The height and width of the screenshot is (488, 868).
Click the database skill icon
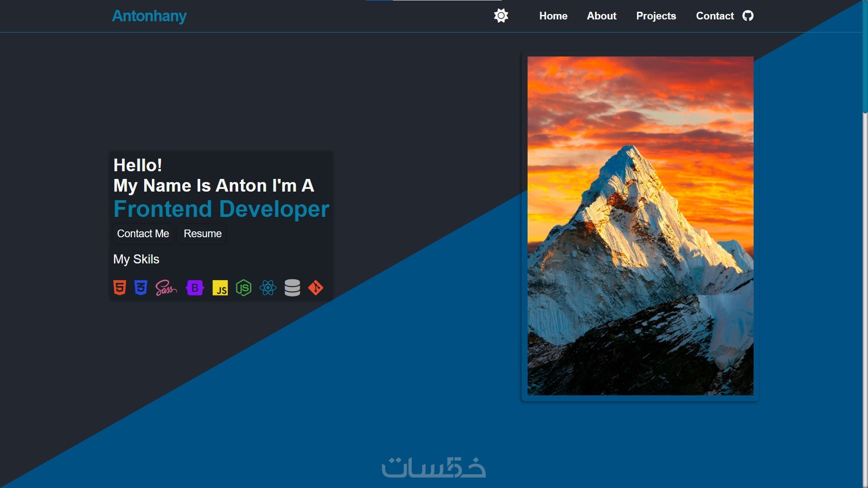[292, 288]
